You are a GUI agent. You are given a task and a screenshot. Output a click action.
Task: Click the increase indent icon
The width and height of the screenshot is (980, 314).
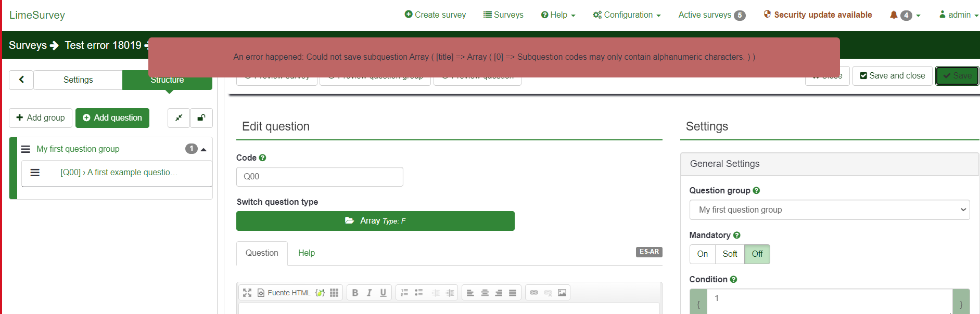450,293
